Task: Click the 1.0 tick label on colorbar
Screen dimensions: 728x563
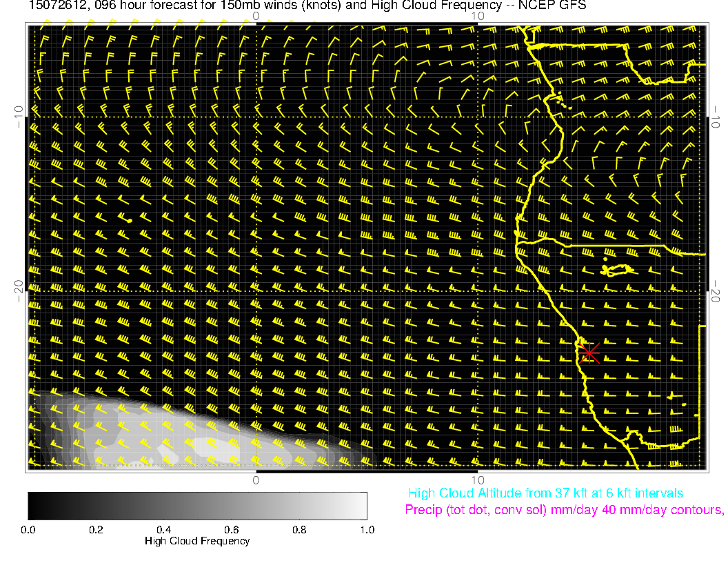Action: (366, 530)
